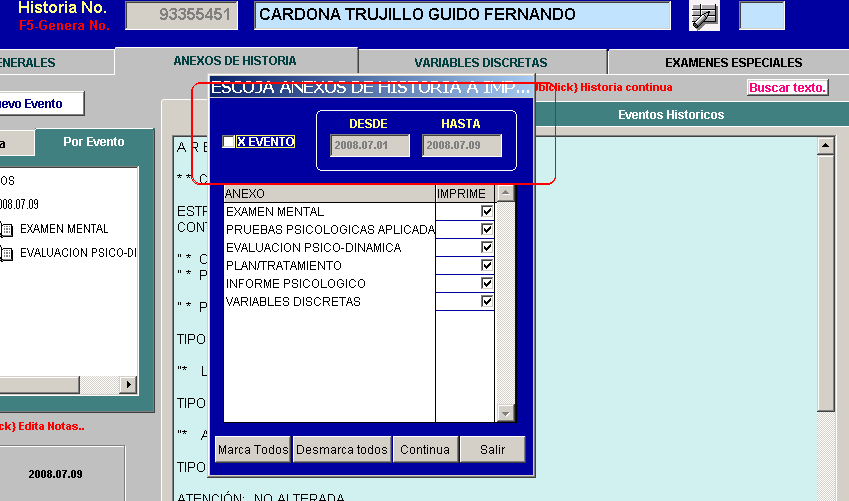This screenshot has height=501, width=849.
Task: Click the patient name field
Action: click(x=462, y=15)
